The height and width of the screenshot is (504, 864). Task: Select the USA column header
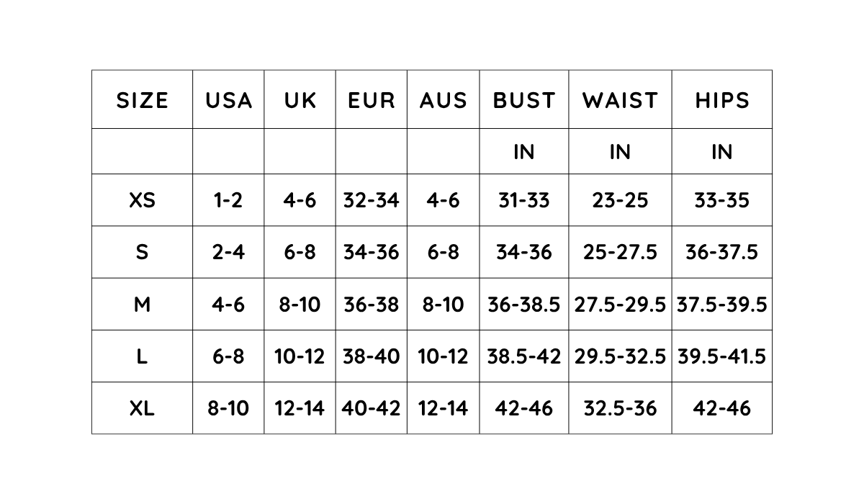[x=228, y=100]
